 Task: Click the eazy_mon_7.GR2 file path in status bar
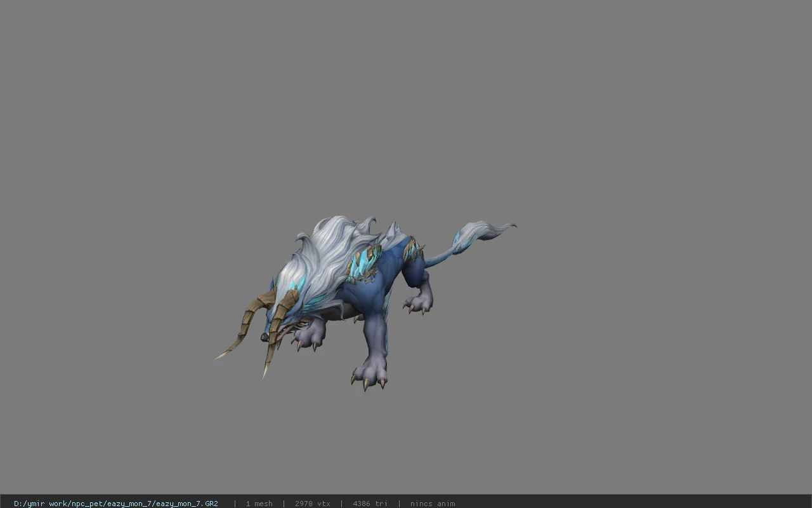click(116, 504)
